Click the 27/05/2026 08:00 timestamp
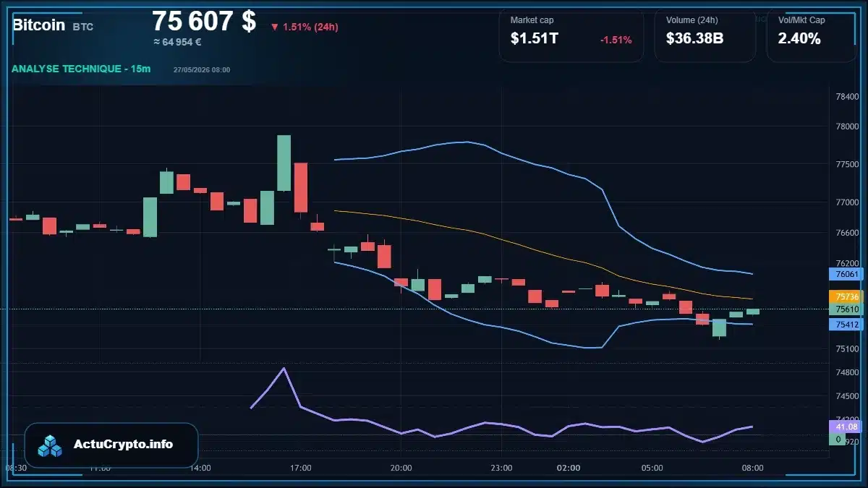 pyautogui.click(x=202, y=70)
